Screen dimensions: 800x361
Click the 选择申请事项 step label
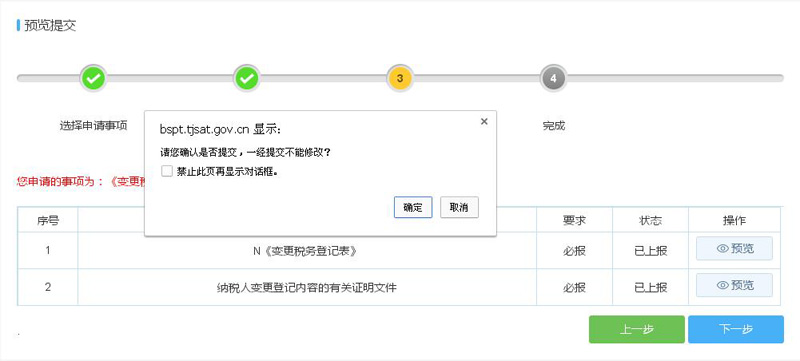pos(93,125)
